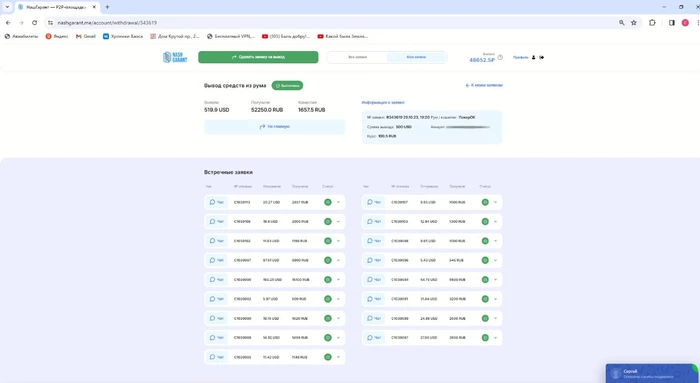Open the Яндекс bookmark
Screen dimensions: 700x383
click(x=57, y=36)
